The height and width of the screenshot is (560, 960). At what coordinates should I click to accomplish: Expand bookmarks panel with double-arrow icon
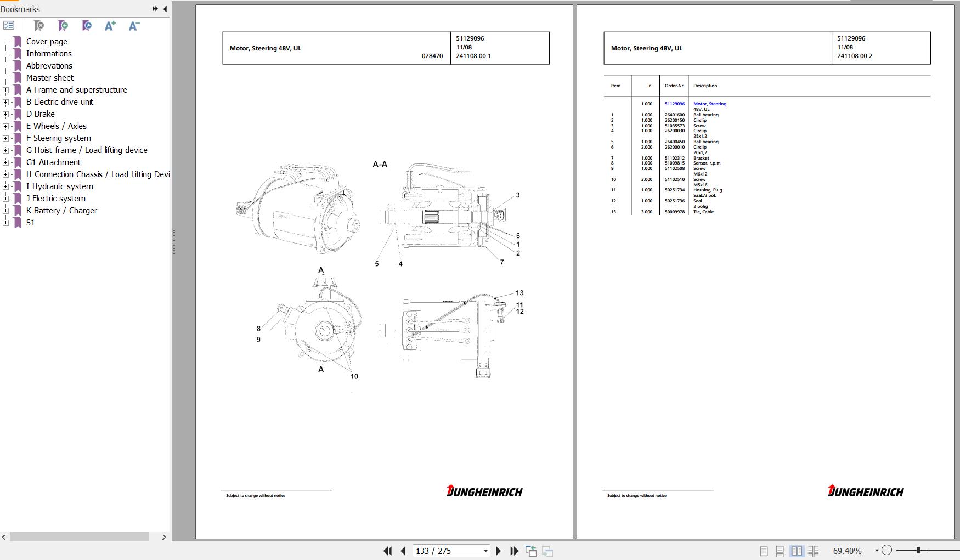[x=155, y=9]
